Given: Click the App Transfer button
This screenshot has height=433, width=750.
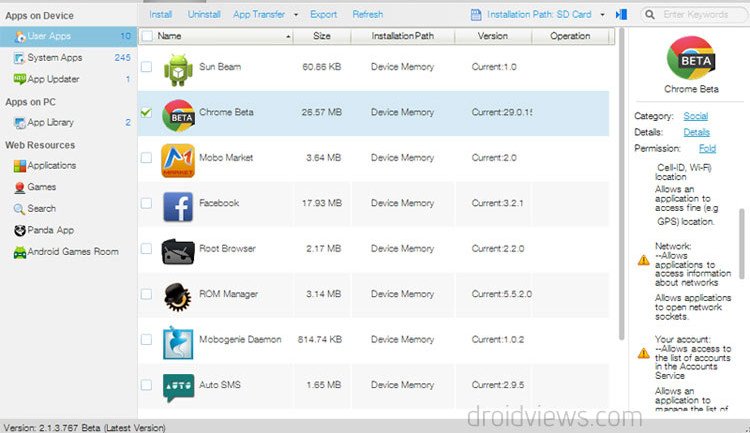Looking at the screenshot, I should pyautogui.click(x=259, y=14).
